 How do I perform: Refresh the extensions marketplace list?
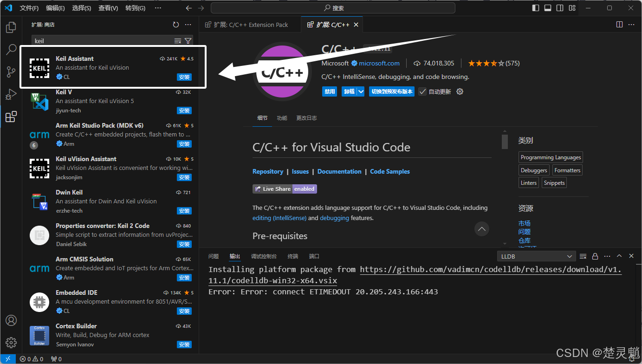click(x=176, y=25)
